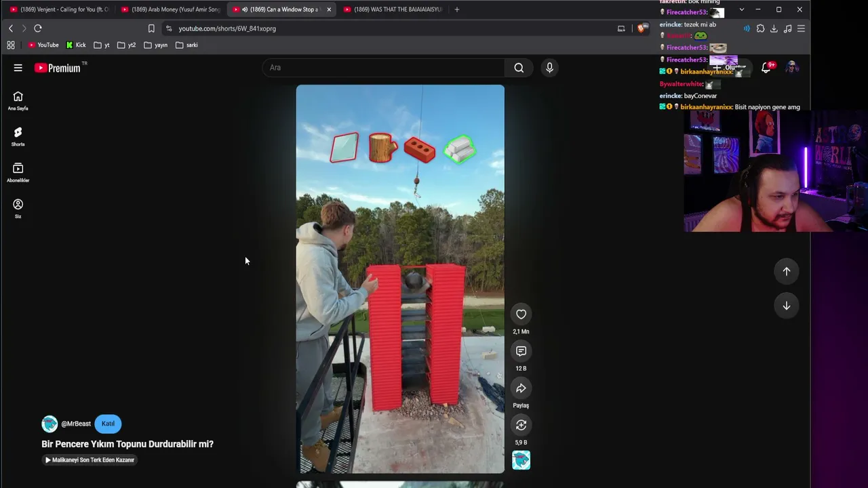Click the Bywalterwhite username in chat
The image size is (868, 488).
pyautogui.click(x=682, y=84)
